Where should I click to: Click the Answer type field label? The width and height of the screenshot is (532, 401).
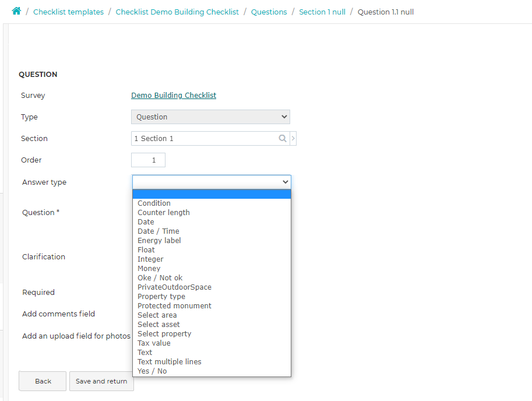click(x=44, y=182)
